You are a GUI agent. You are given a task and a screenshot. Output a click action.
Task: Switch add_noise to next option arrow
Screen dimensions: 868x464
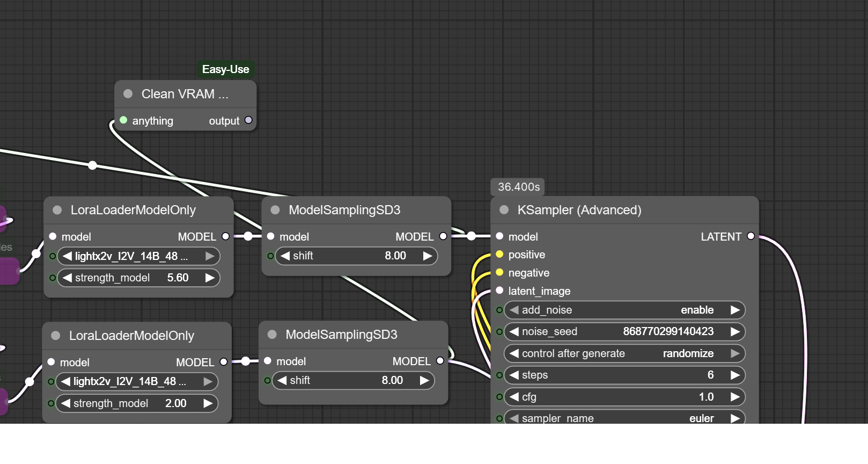735,310
